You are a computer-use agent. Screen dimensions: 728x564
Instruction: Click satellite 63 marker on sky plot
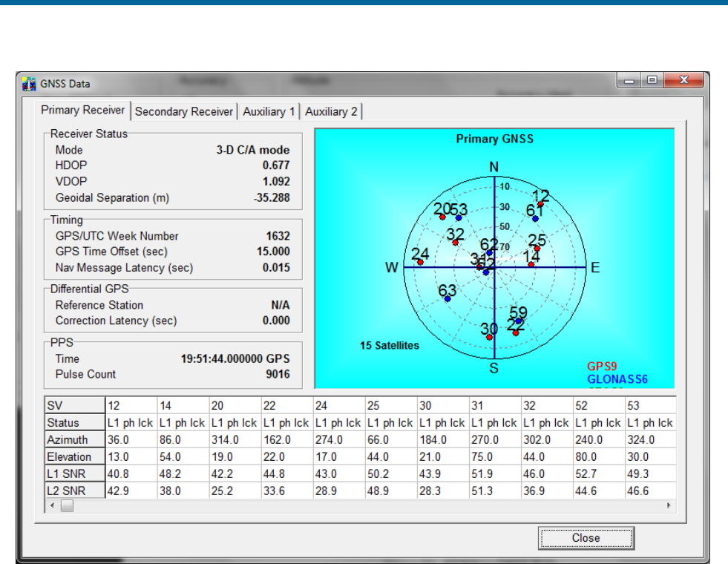(x=447, y=298)
